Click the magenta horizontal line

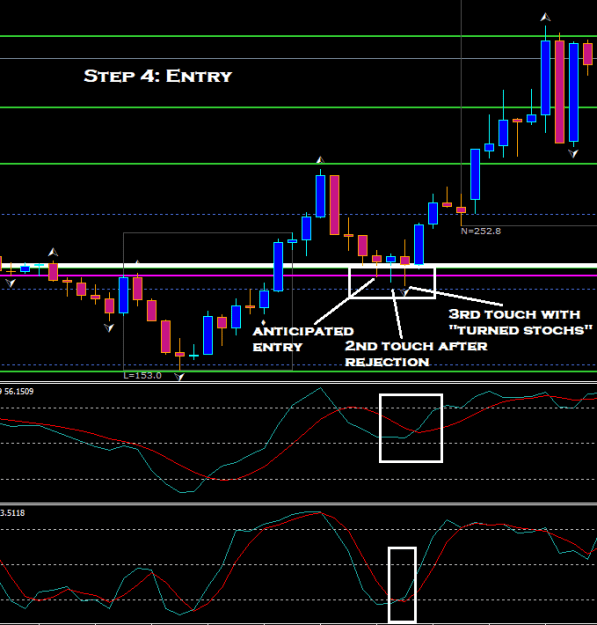pyautogui.click(x=298, y=275)
